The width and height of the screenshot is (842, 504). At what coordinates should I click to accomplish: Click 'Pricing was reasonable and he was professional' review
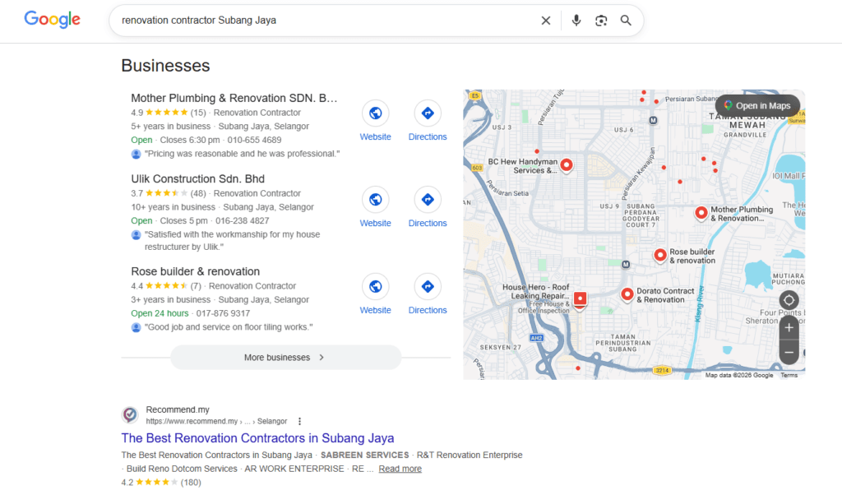[243, 154]
